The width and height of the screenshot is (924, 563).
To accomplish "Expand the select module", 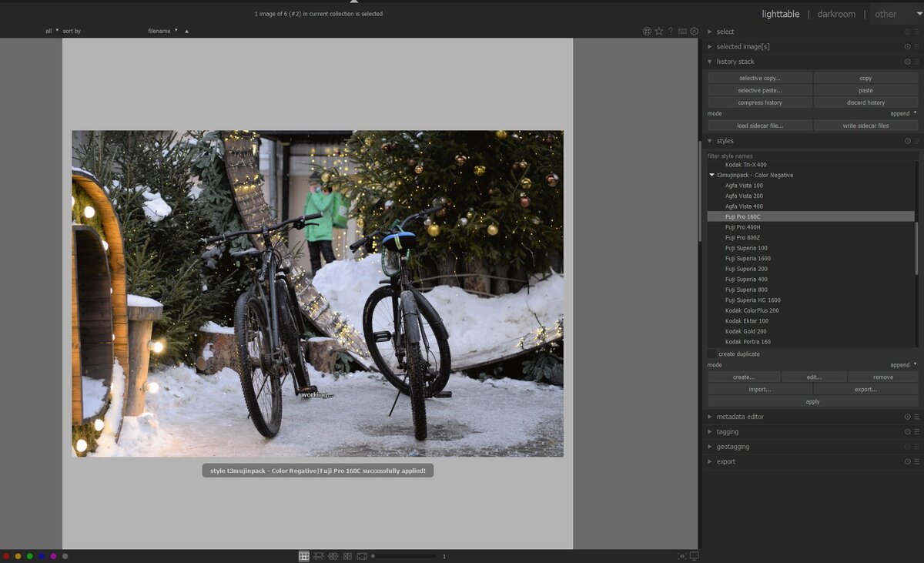I will pos(710,32).
